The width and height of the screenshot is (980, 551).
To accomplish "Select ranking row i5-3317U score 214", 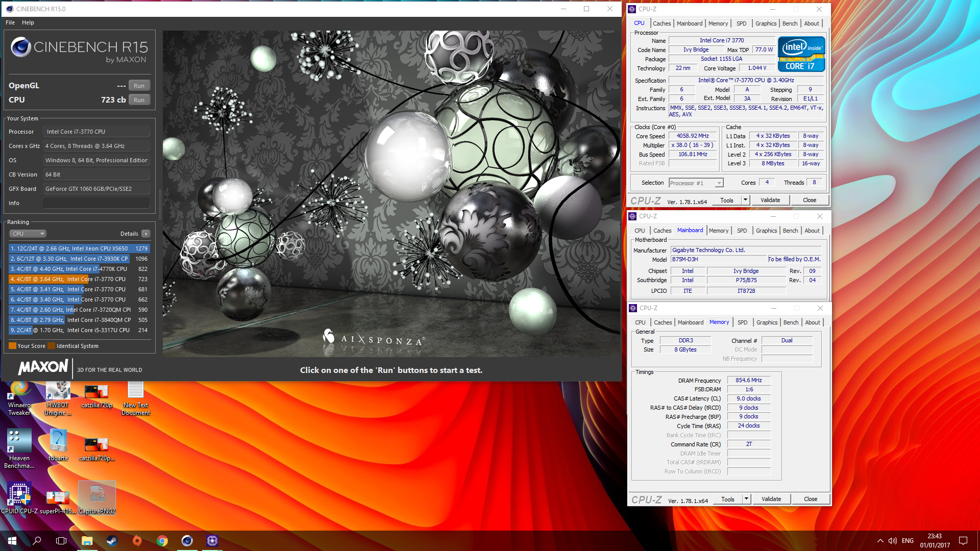I will click(79, 330).
